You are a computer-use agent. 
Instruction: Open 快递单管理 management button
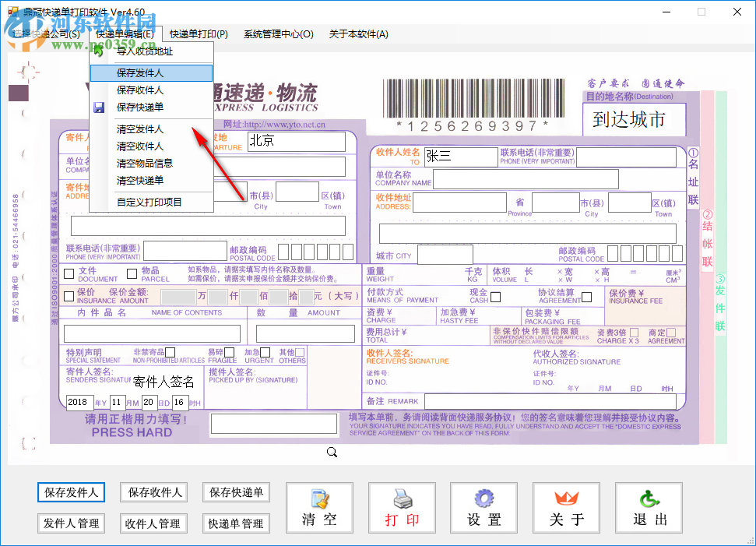236,523
